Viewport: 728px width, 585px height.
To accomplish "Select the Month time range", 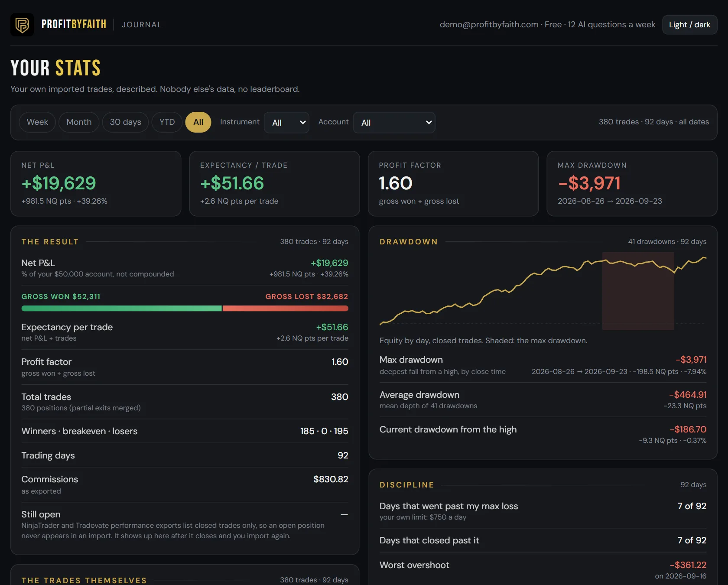I will (79, 122).
